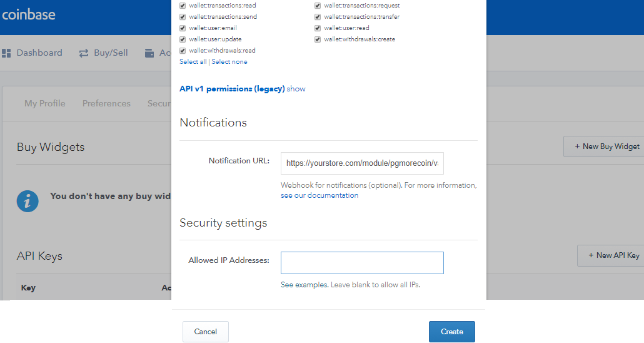
Task: Uncheck wallet:transactions:send permission
Action: (183, 17)
